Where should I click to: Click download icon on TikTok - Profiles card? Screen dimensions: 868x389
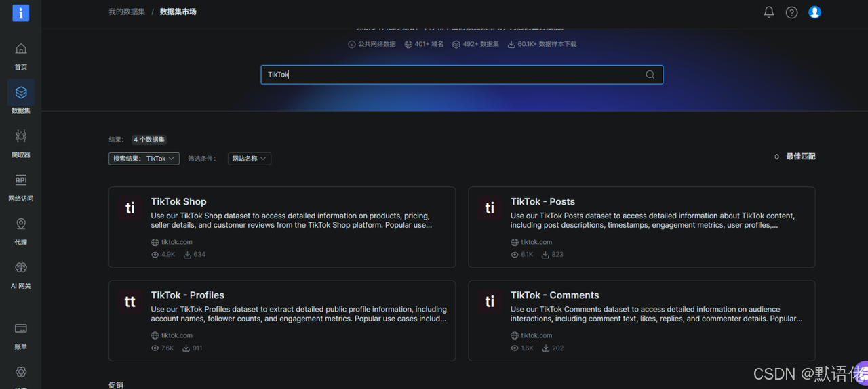pyautogui.click(x=186, y=348)
